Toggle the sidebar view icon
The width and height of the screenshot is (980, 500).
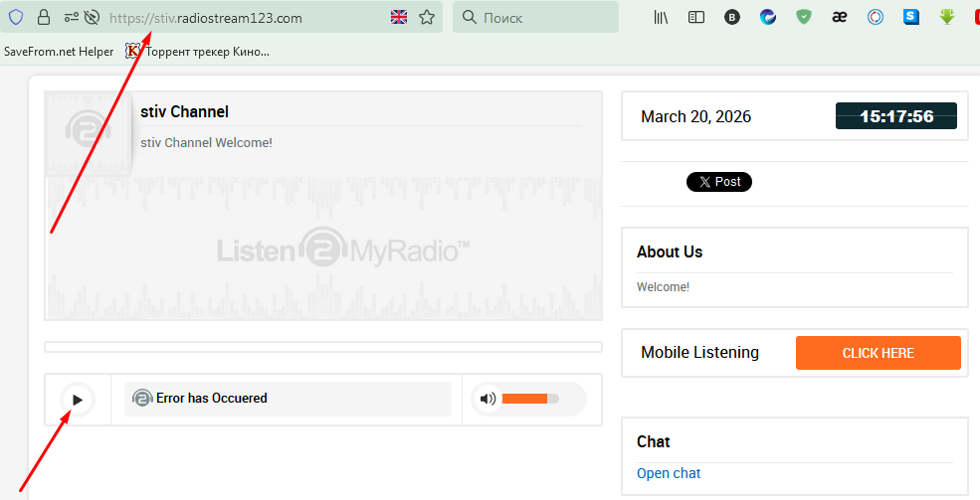[x=696, y=17]
